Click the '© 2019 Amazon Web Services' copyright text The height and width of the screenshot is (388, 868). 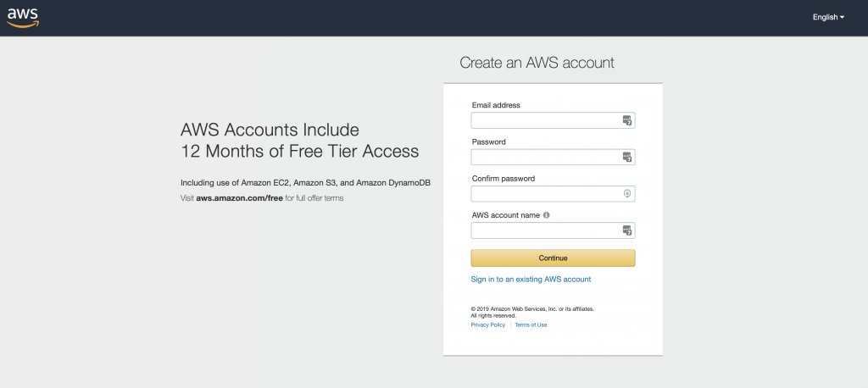coord(532,312)
